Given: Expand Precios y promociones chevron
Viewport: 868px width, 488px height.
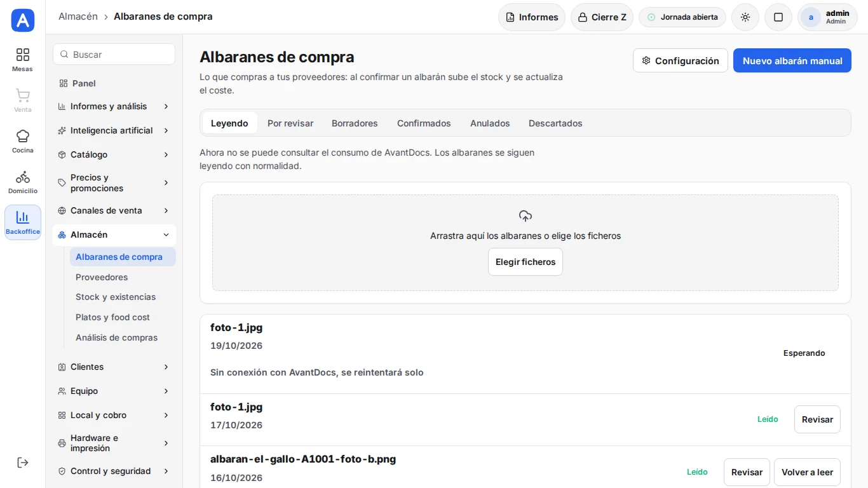Looking at the screenshot, I should point(166,183).
